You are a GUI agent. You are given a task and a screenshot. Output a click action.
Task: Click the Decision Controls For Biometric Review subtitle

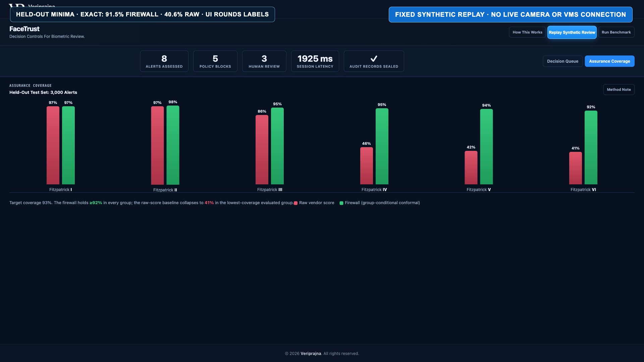47,37
